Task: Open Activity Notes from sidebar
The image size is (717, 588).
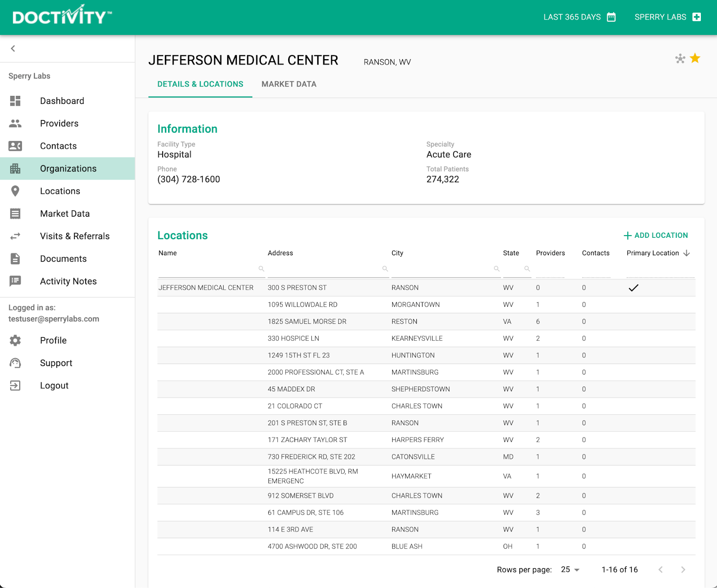Action: [67, 281]
